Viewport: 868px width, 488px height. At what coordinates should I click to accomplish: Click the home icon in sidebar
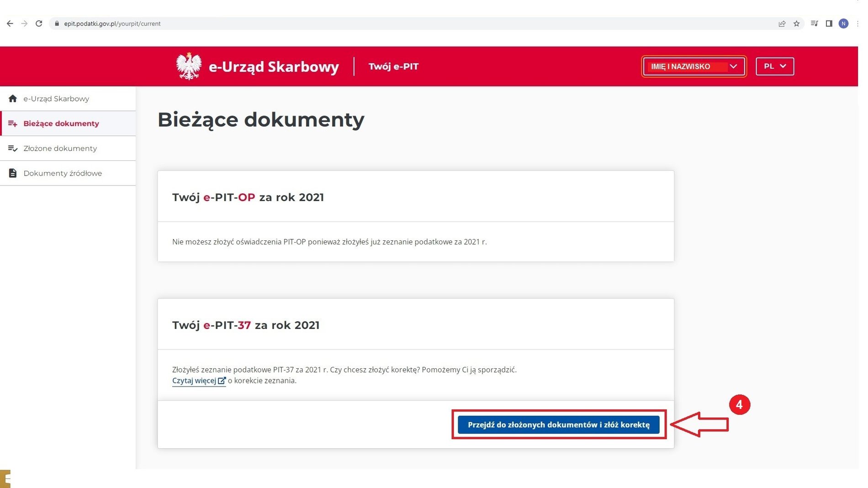pyautogui.click(x=13, y=99)
